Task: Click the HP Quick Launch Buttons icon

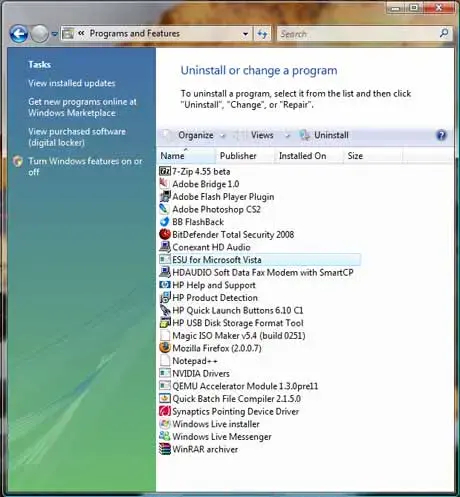Action: [x=165, y=310]
